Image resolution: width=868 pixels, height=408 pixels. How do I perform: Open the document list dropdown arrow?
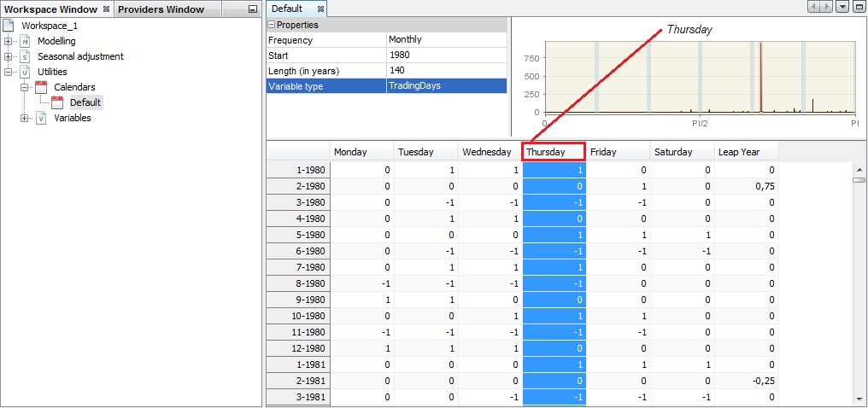tap(842, 7)
